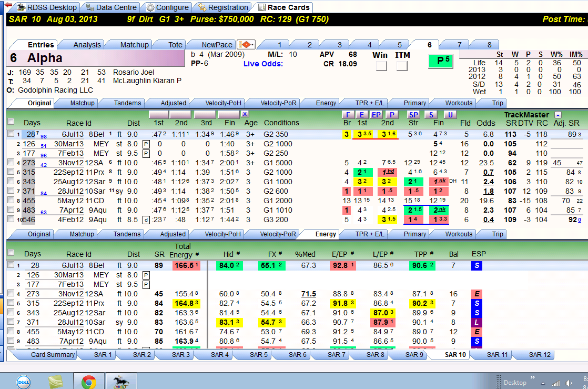Toggle select-all checkbox in Original header

point(11,121)
